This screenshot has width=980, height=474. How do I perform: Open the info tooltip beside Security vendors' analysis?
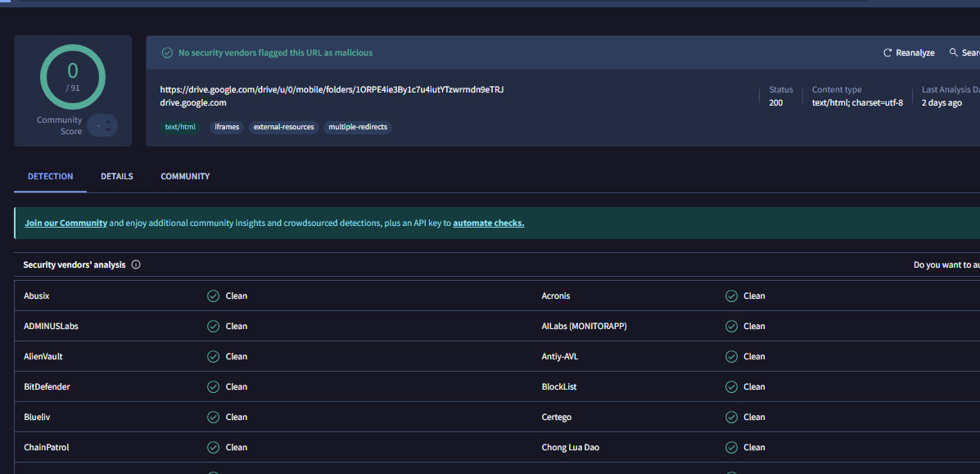click(136, 264)
